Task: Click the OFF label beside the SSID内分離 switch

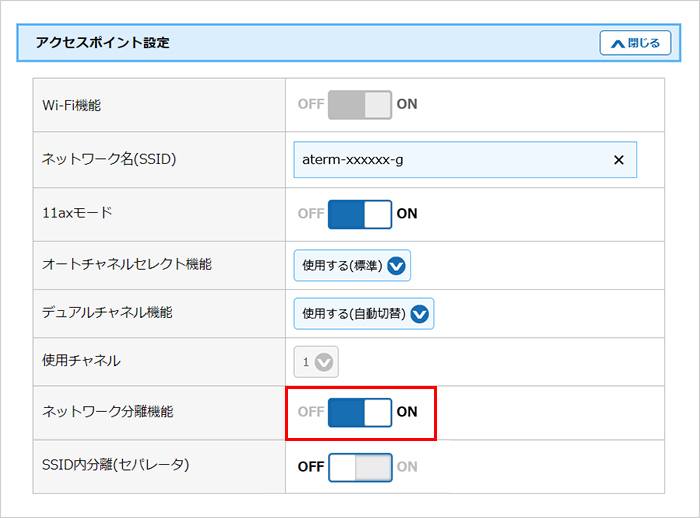Action: (311, 467)
